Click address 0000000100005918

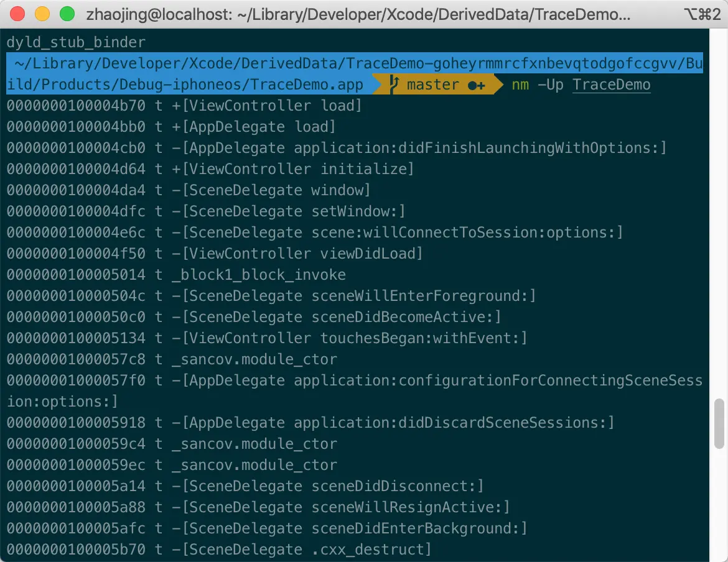[x=76, y=423]
